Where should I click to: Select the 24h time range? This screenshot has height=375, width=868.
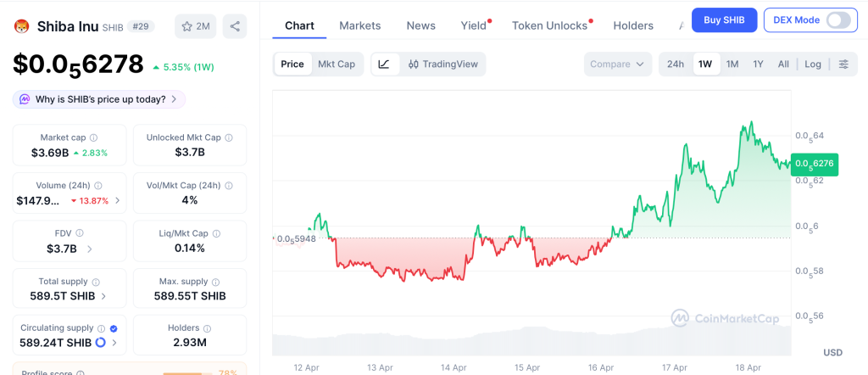click(x=675, y=64)
